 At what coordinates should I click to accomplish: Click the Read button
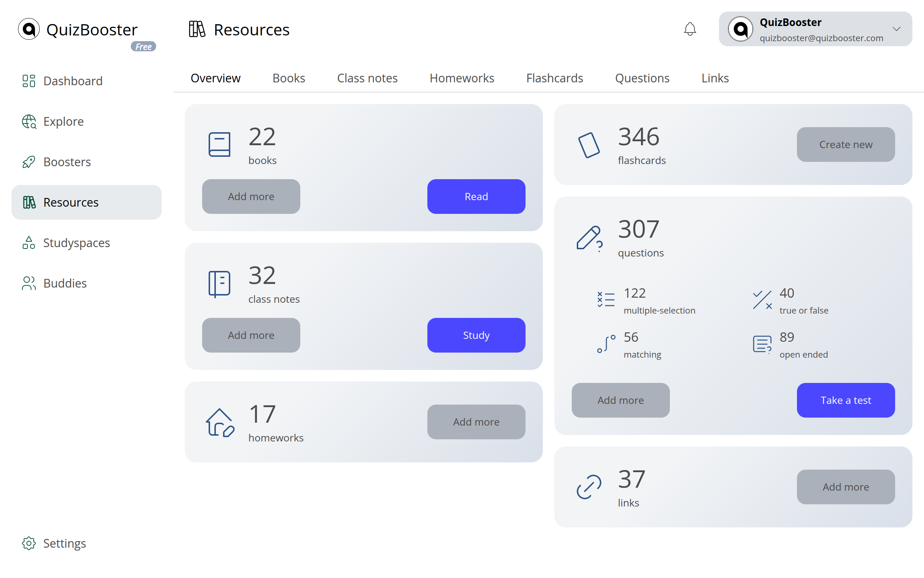[476, 197]
